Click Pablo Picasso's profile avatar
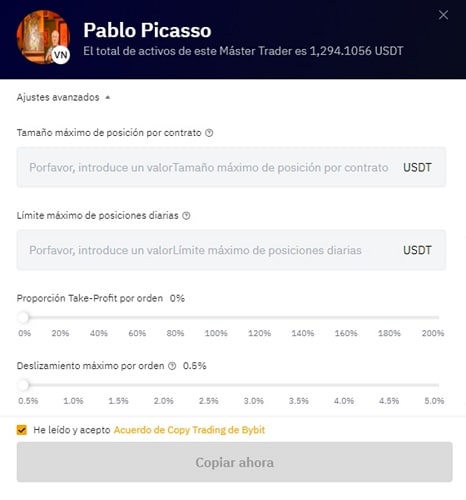The image size is (466, 500). [43, 37]
